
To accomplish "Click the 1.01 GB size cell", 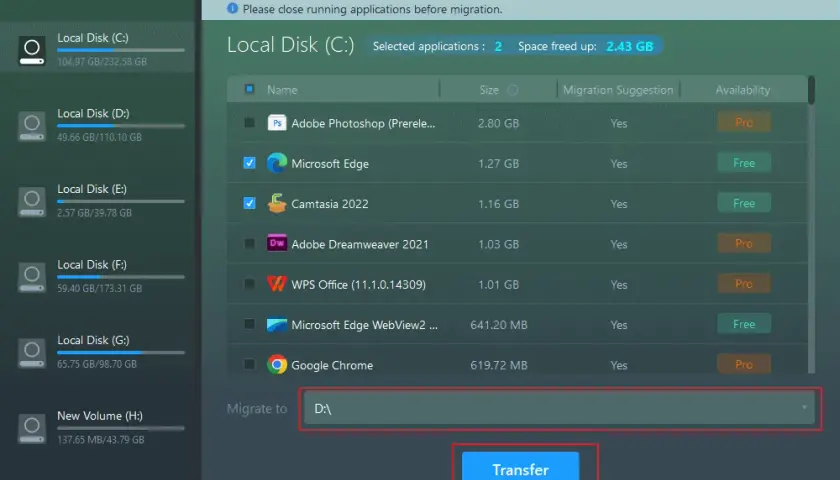I will (498, 284).
